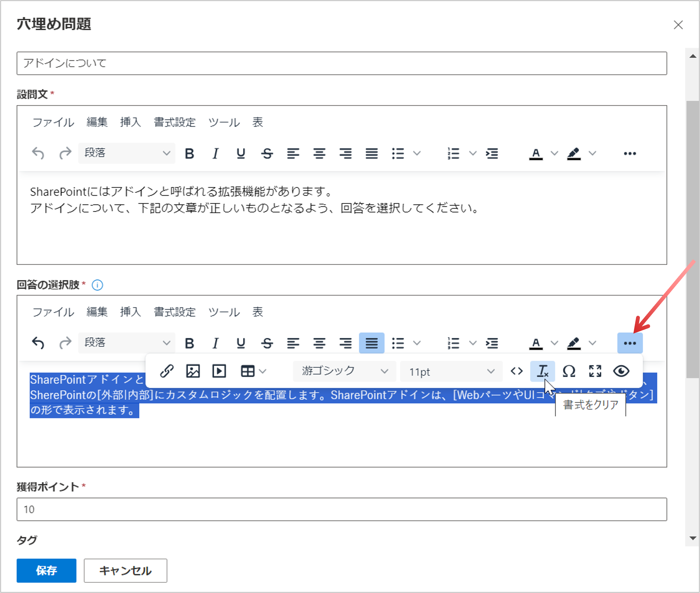Align left in the 設問文 editor
Viewport: 700px width, 593px height.
coord(293,153)
